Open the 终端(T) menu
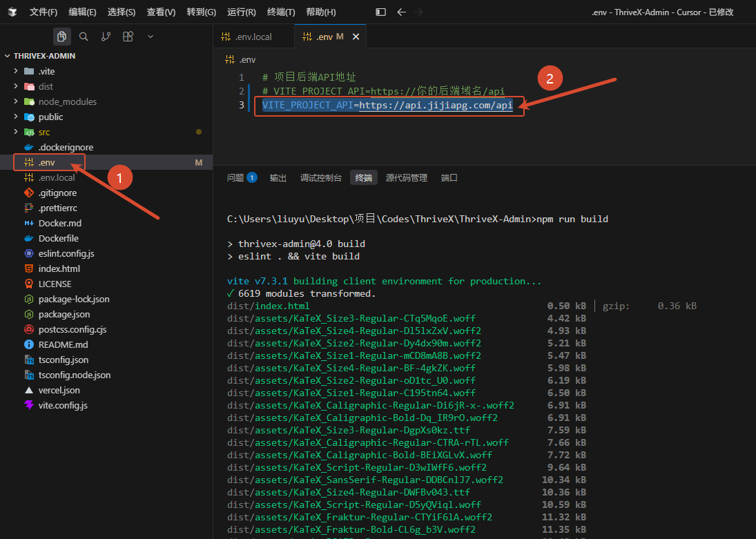 [280, 12]
